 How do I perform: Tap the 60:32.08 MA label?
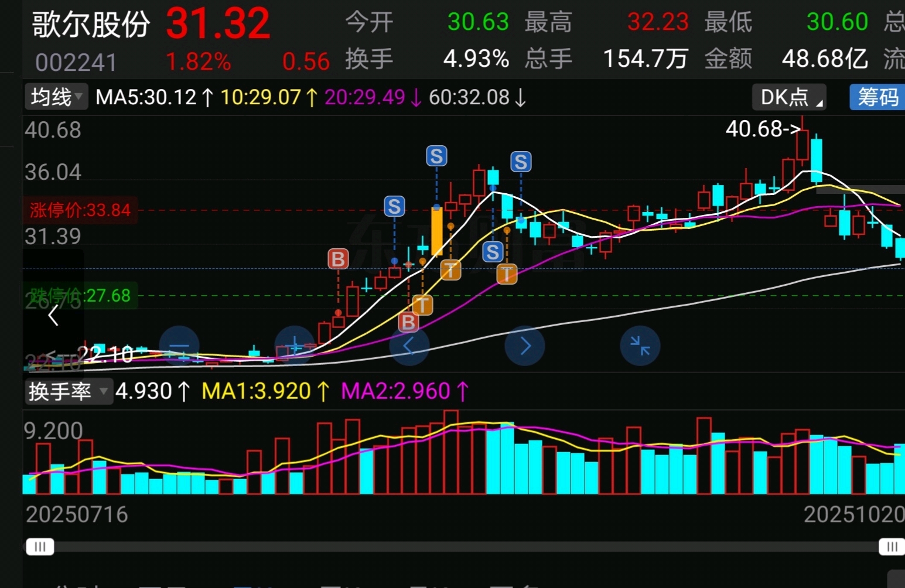click(478, 97)
